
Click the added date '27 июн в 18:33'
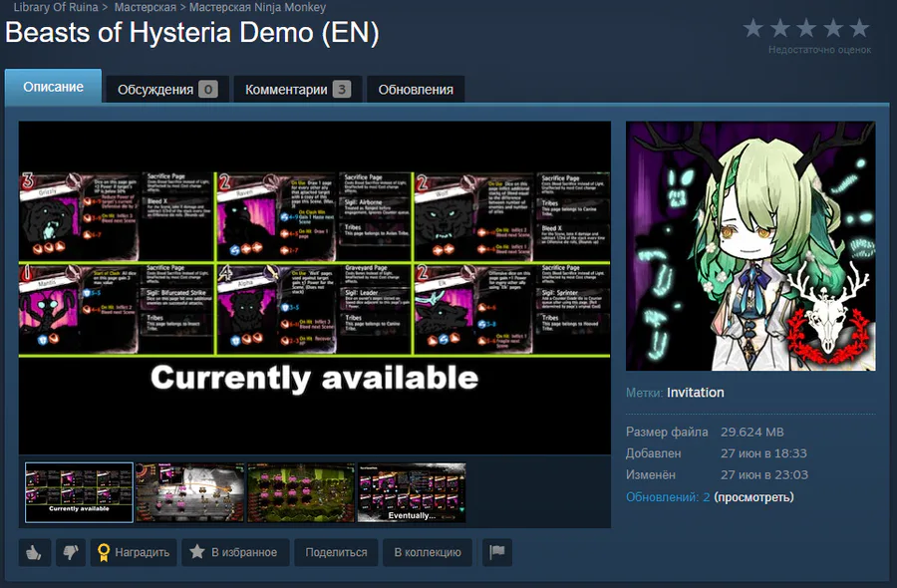763,453
